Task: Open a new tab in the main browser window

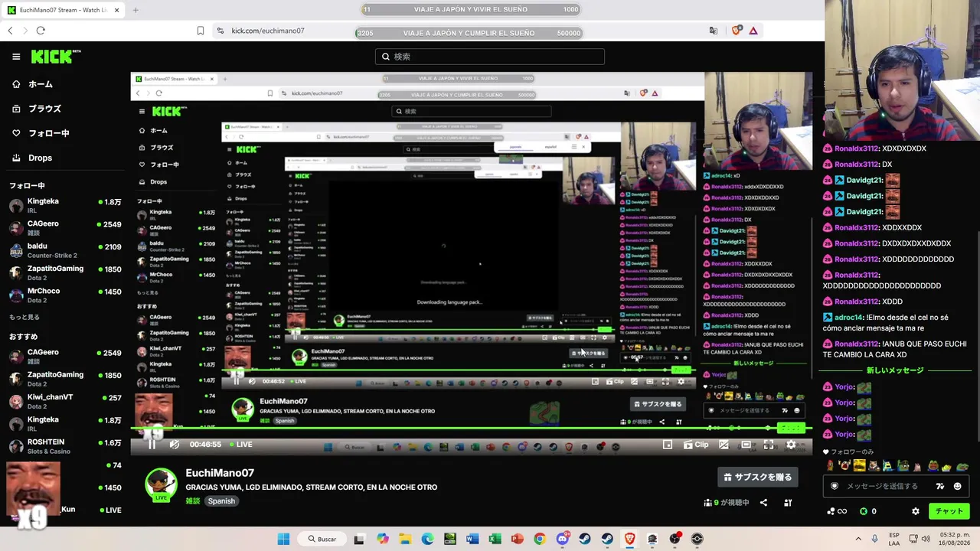Action: pyautogui.click(x=136, y=10)
